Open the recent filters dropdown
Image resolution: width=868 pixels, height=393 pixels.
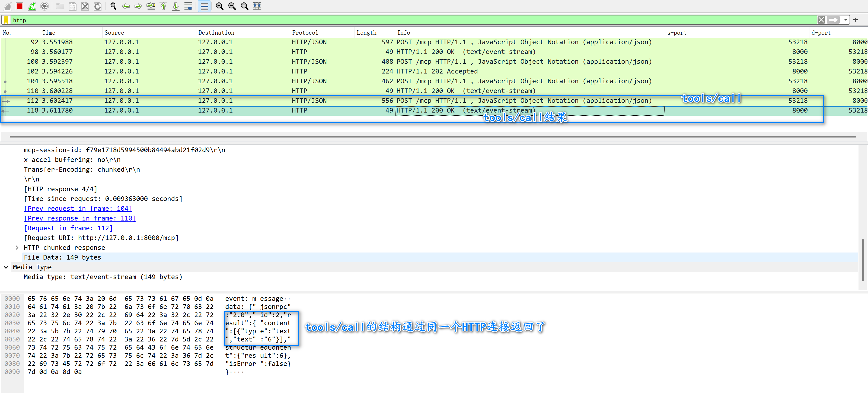pyautogui.click(x=845, y=20)
